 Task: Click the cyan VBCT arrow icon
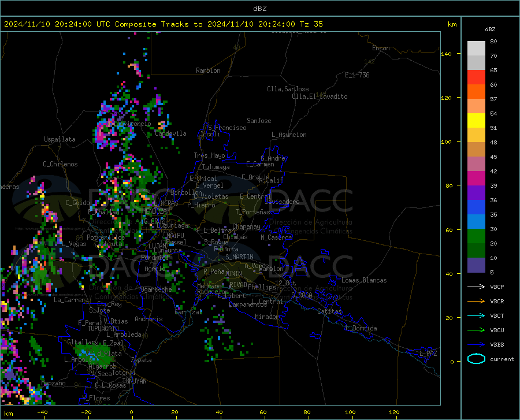coord(476,315)
